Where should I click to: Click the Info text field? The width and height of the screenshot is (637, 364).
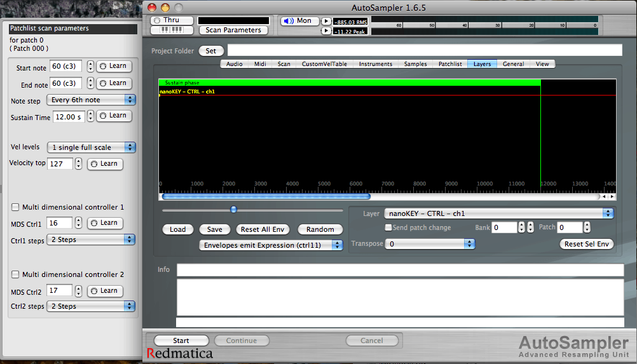coord(400,270)
